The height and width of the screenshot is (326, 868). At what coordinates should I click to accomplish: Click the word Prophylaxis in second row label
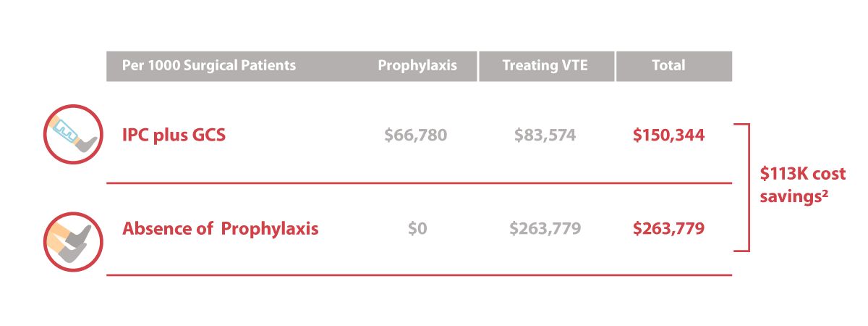point(270,229)
